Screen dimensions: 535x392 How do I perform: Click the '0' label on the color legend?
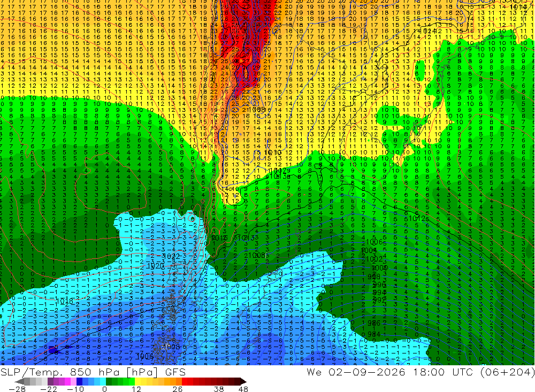(x=104, y=389)
